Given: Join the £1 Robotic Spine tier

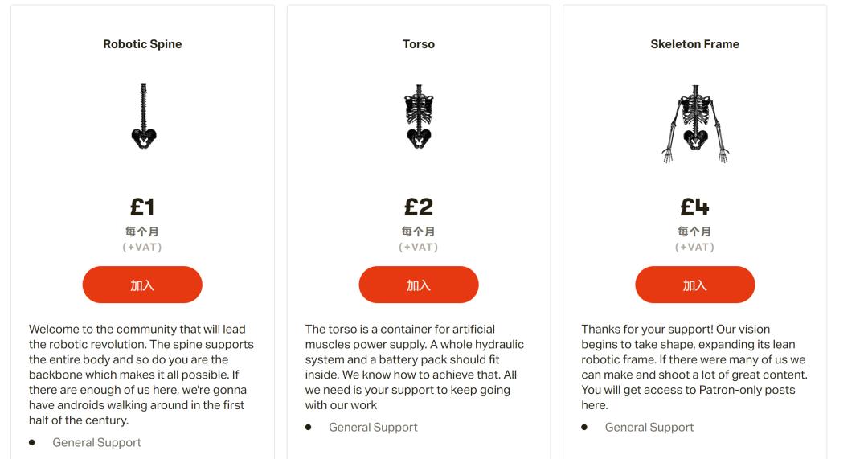Looking at the screenshot, I should click(142, 285).
